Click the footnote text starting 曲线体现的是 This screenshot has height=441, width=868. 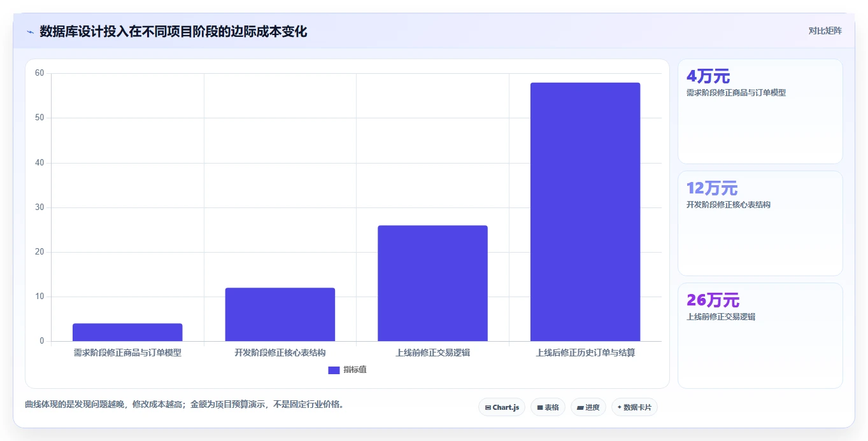[x=185, y=404]
